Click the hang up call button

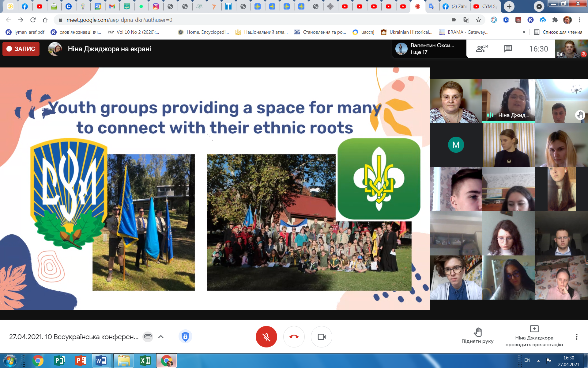294,337
